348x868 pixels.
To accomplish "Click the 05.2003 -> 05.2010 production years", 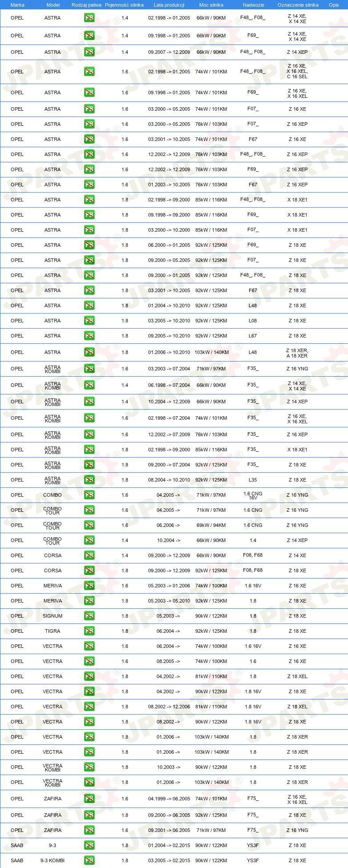I will pos(169,601).
